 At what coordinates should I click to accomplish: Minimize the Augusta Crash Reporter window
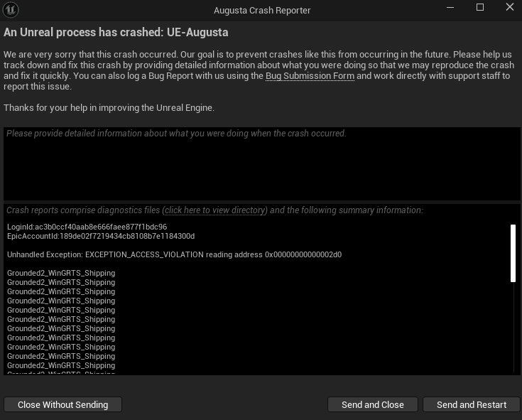tap(450, 7)
